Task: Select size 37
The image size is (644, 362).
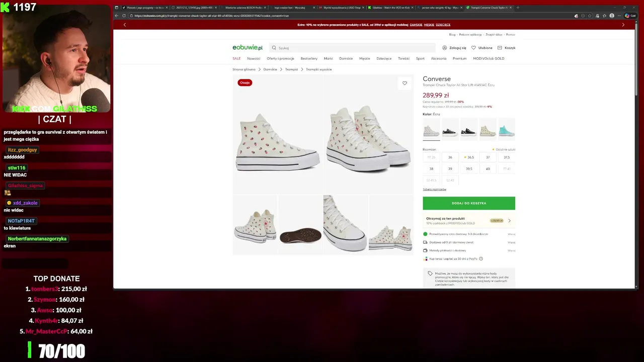Action: pos(488,157)
